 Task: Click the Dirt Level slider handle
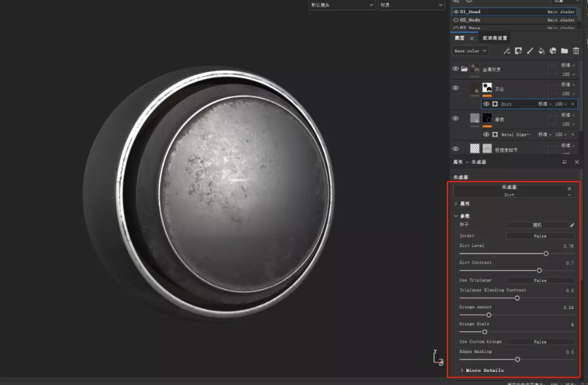click(x=546, y=254)
